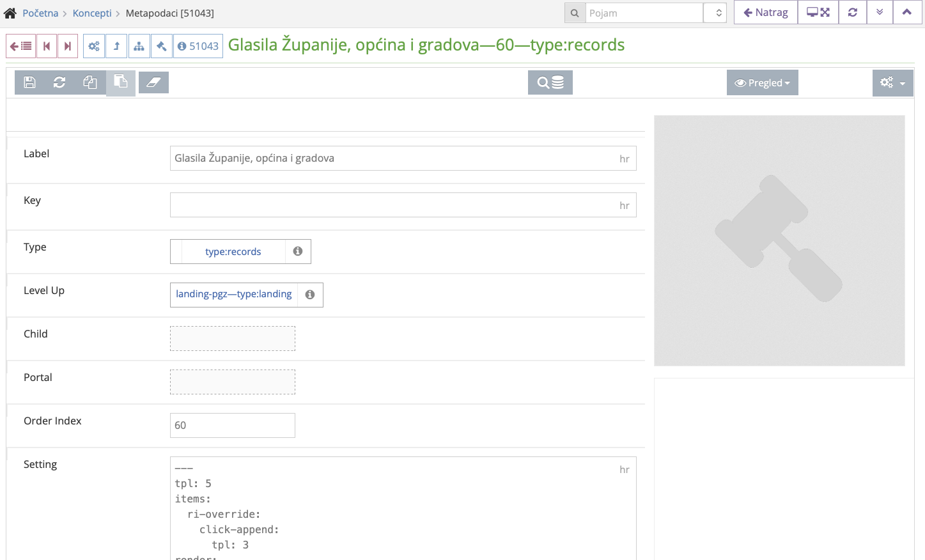Click the jump-to-last record icon
The height and width of the screenshot is (560, 925).
pos(68,45)
